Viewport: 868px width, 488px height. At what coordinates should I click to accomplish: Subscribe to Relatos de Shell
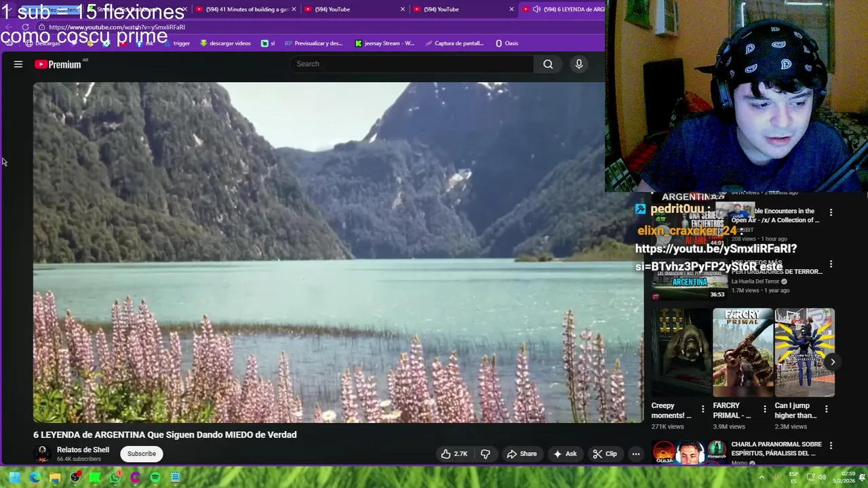point(142,453)
